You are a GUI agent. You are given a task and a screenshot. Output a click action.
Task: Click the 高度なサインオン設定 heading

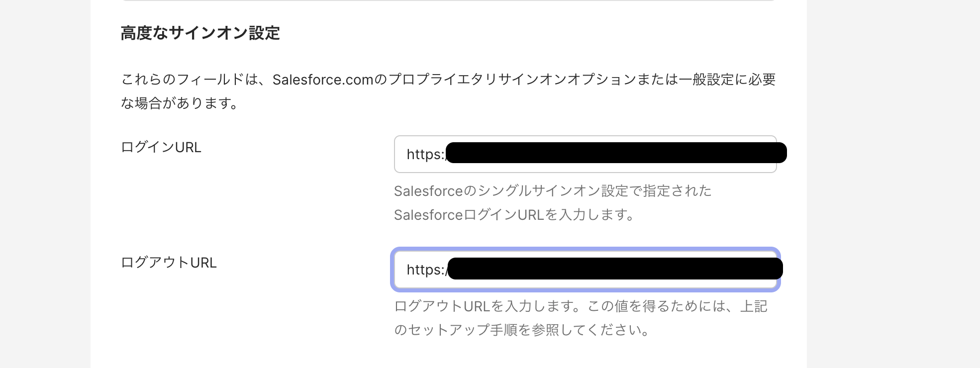coord(200,34)
